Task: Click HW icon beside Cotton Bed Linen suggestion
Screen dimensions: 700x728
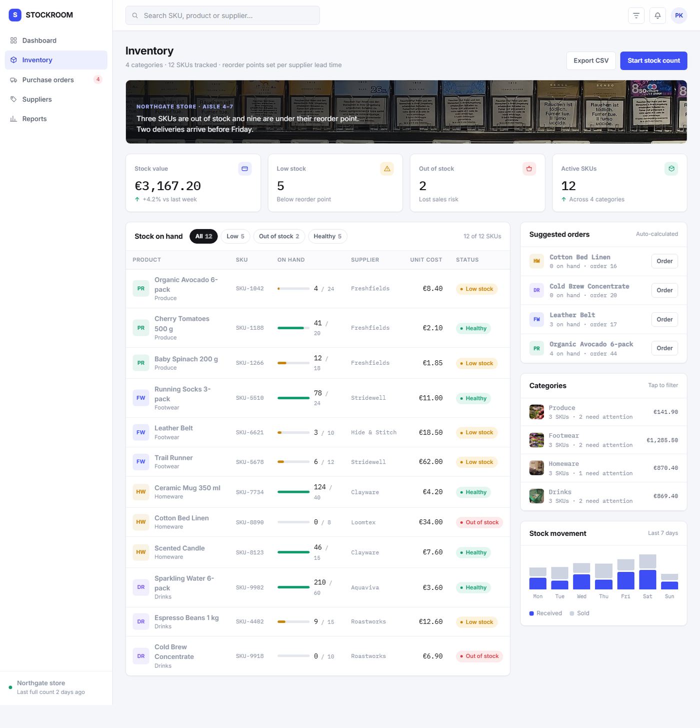Action: 536,261
